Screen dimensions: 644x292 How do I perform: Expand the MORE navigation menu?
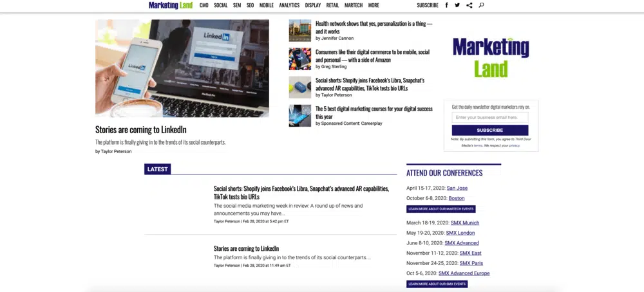tap(374, 5)
